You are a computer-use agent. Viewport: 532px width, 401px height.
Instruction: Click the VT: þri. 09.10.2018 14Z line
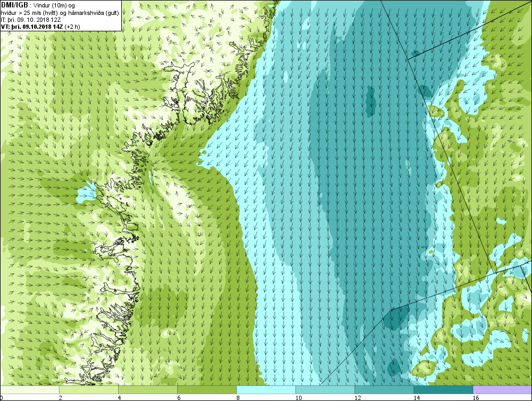pyautogui.click(x=40, y=26)
